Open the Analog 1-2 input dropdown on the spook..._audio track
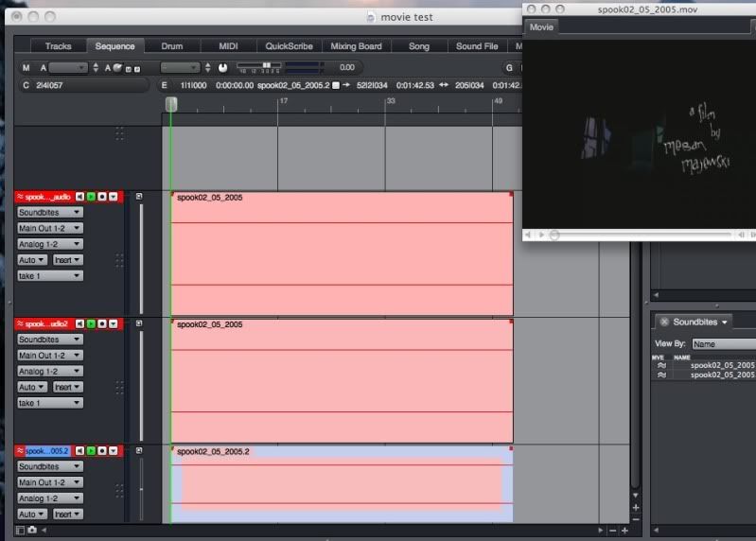The image size is (756, 541). coord(49,244)
